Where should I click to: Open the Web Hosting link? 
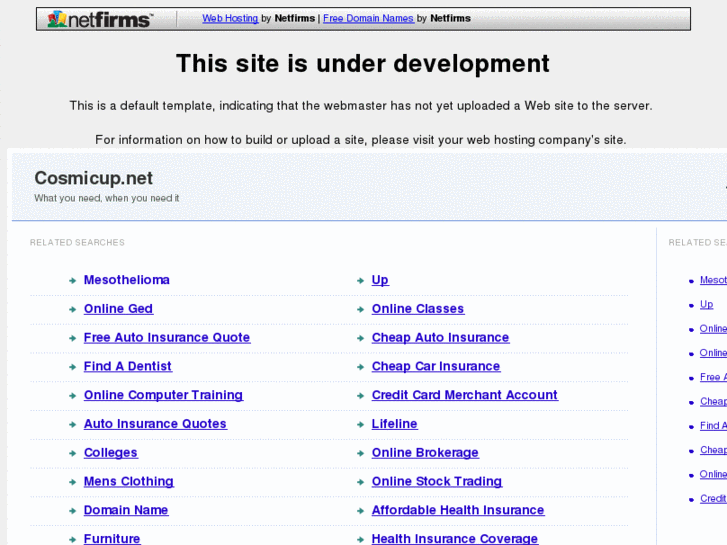[230, 18]
